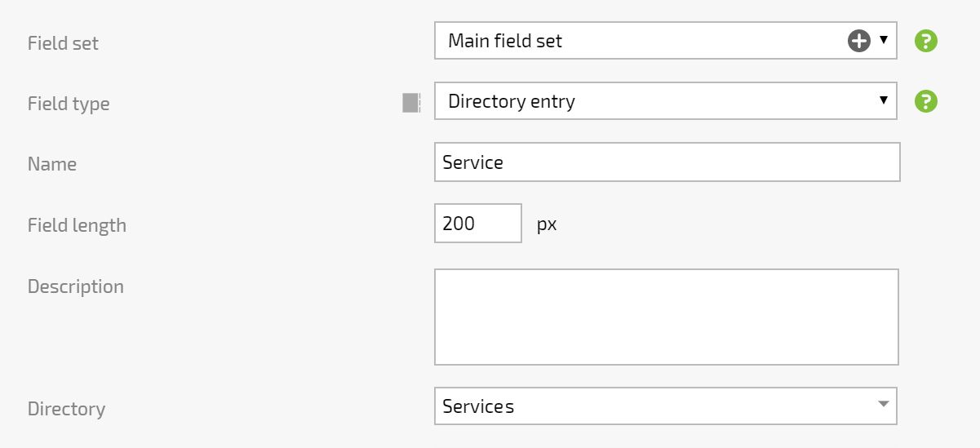Click the arrow on the Field type selector

point(884,100)
